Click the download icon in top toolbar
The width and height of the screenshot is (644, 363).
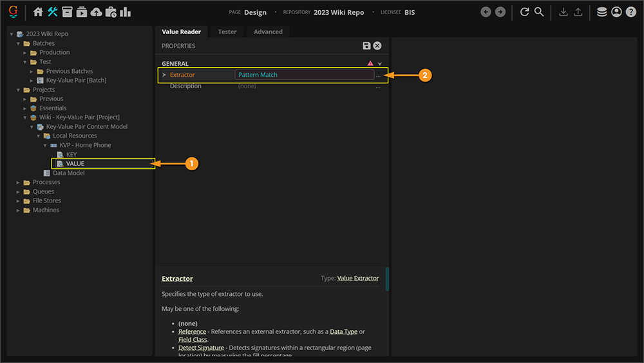pyautogui.click(x=563, y=12)
